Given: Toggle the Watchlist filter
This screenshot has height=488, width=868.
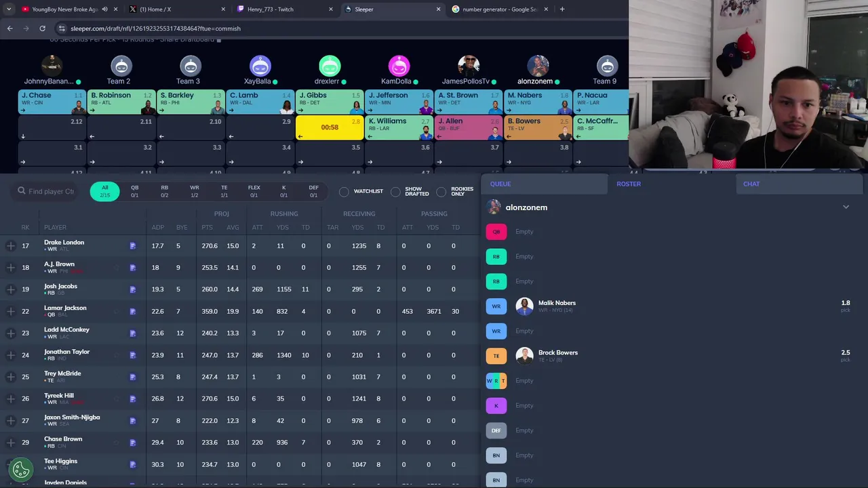Looking at the screenshot, I should (x=344, y=192).
